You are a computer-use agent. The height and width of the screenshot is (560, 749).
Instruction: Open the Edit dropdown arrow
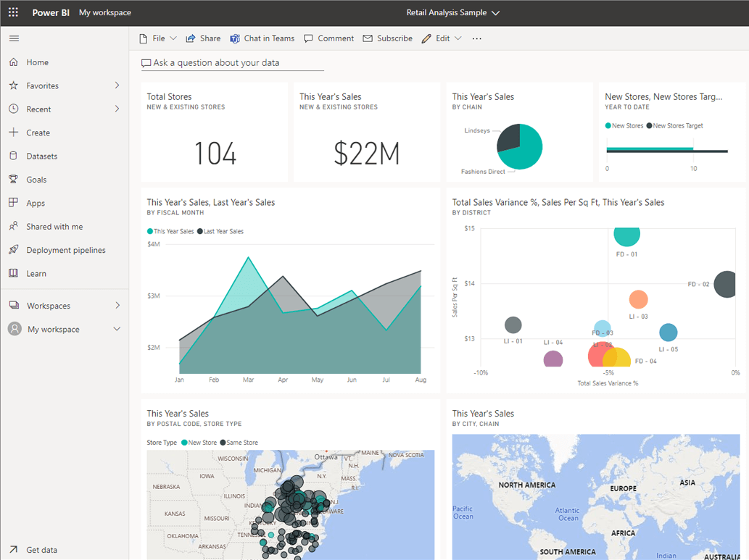coord(458,38)
